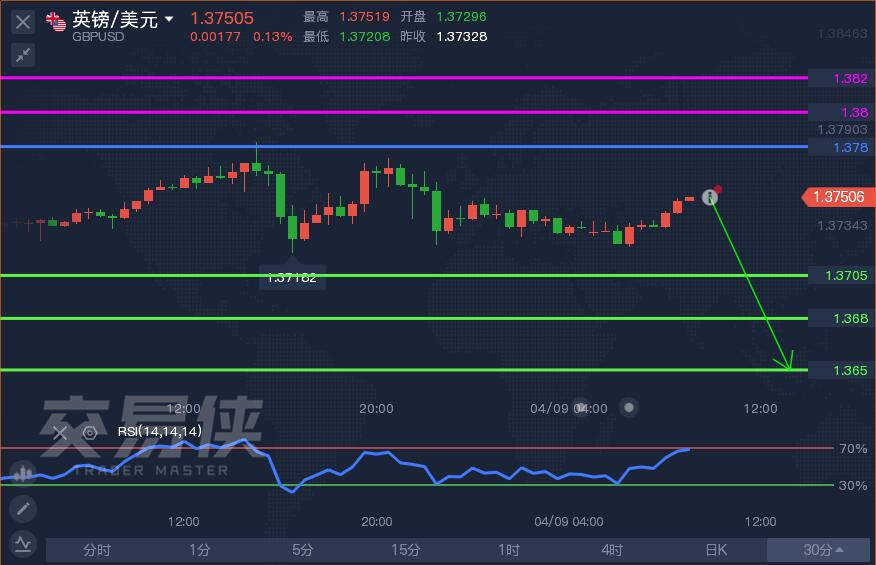The width and height of the screenshot is (876, 565).
Task: Close the GBPUSD chart with the X icon
Action: click(x=22, y=21)
